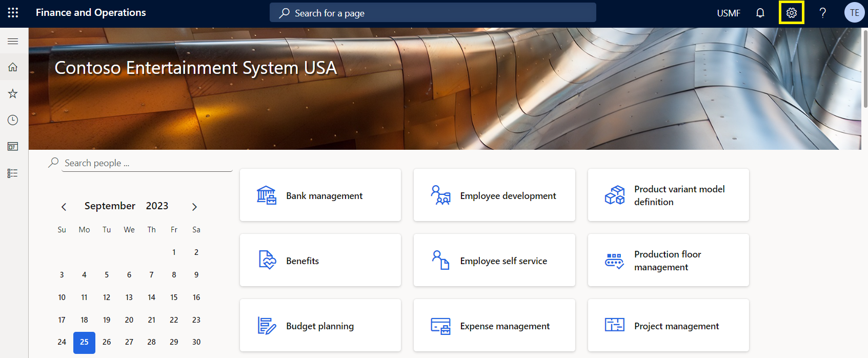The image size is (868, 358).
Task: Click the Budget planning pencil icon
Action: point(267,326)
